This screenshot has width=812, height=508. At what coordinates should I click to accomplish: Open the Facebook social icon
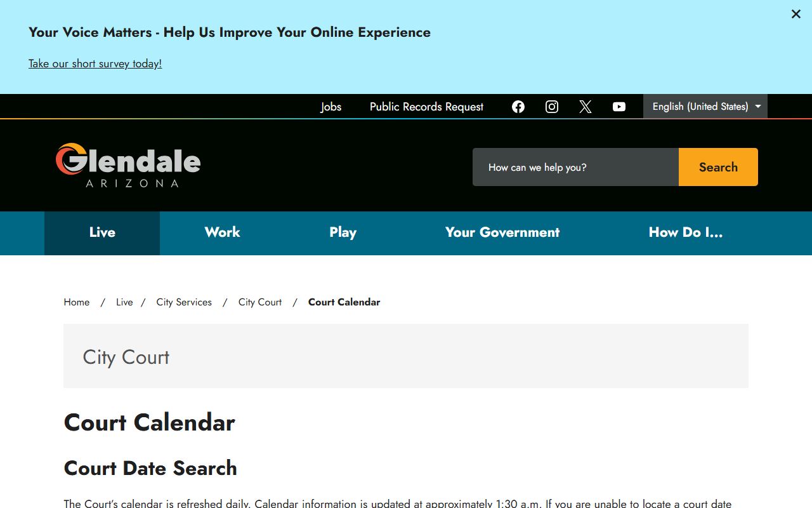(x=518, y=107)
